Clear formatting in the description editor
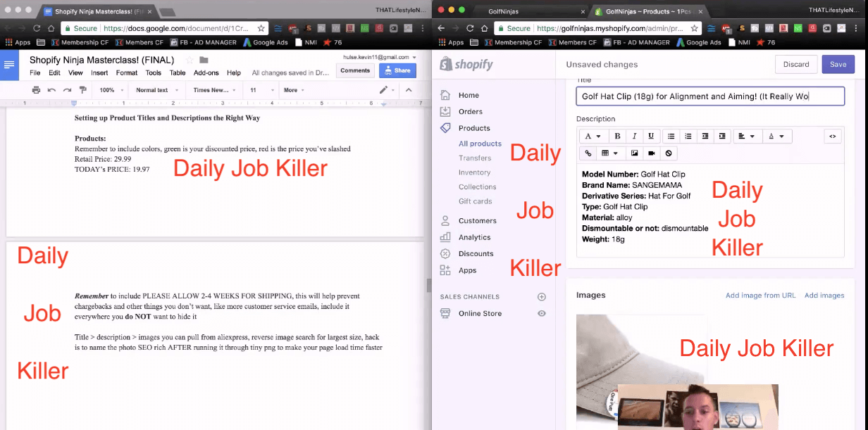868x430 pixels. [x=669, y=153]
